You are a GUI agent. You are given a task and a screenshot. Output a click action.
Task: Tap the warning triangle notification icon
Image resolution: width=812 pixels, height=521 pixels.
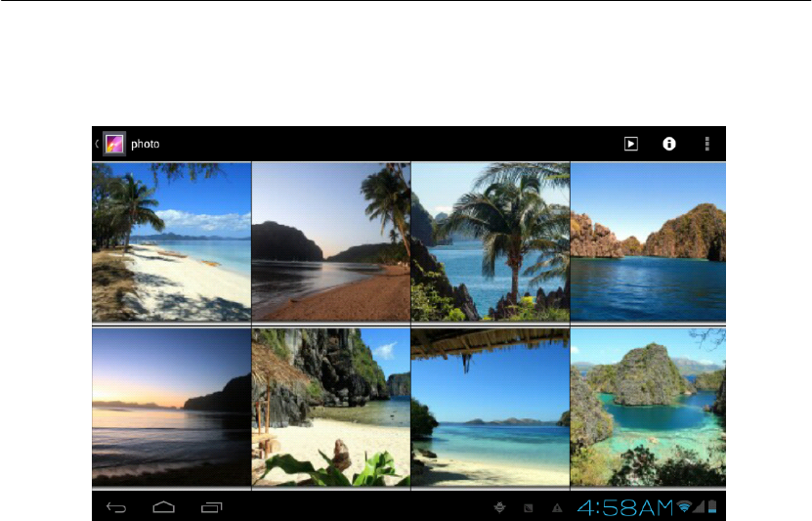(557, 508)
